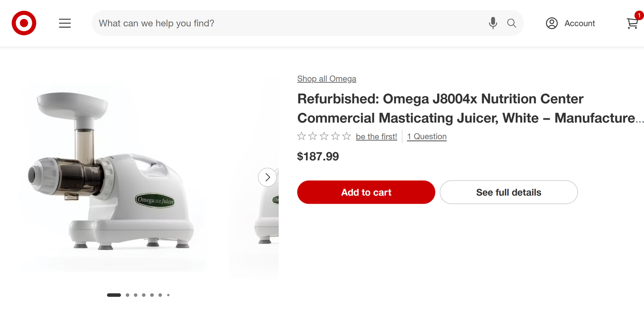
Task: Open the hamburger main menu
Action: tap(65, 23)
